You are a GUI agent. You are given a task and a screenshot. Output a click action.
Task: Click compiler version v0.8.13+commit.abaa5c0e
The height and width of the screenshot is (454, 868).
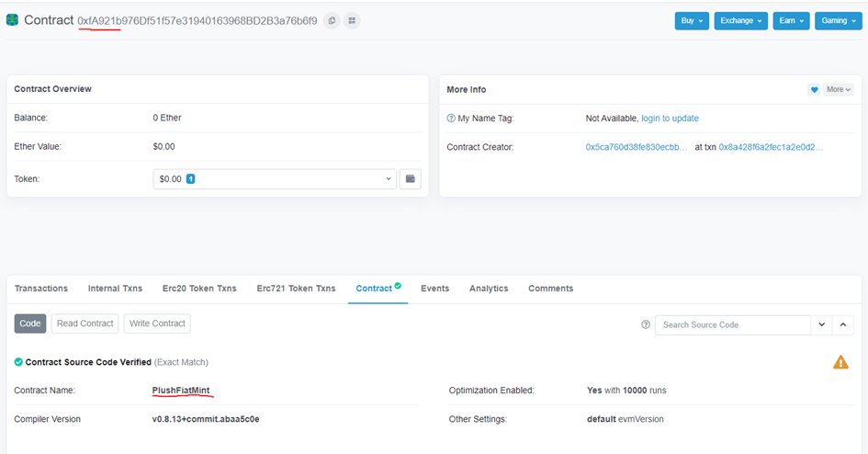[x=206, y=419]
